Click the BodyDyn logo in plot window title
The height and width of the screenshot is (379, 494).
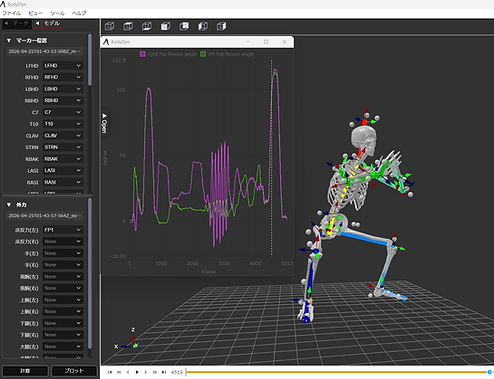(x=106, y=42)
